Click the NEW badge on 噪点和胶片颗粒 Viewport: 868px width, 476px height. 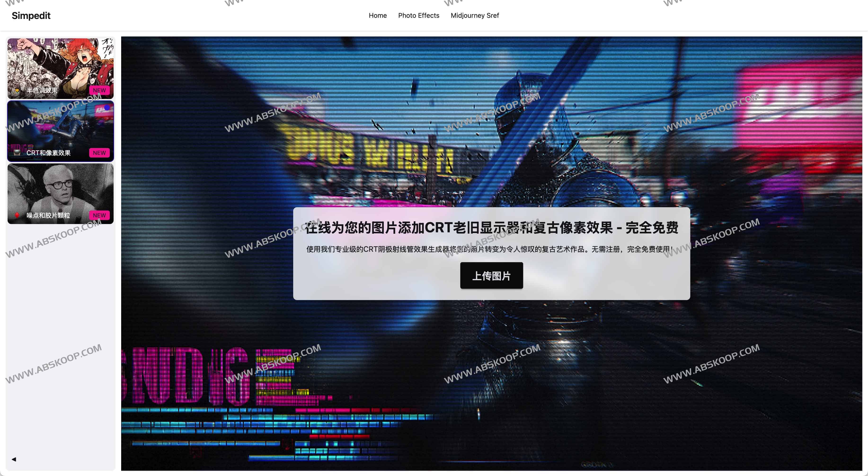pyautogui.click(x=99, y=215)
